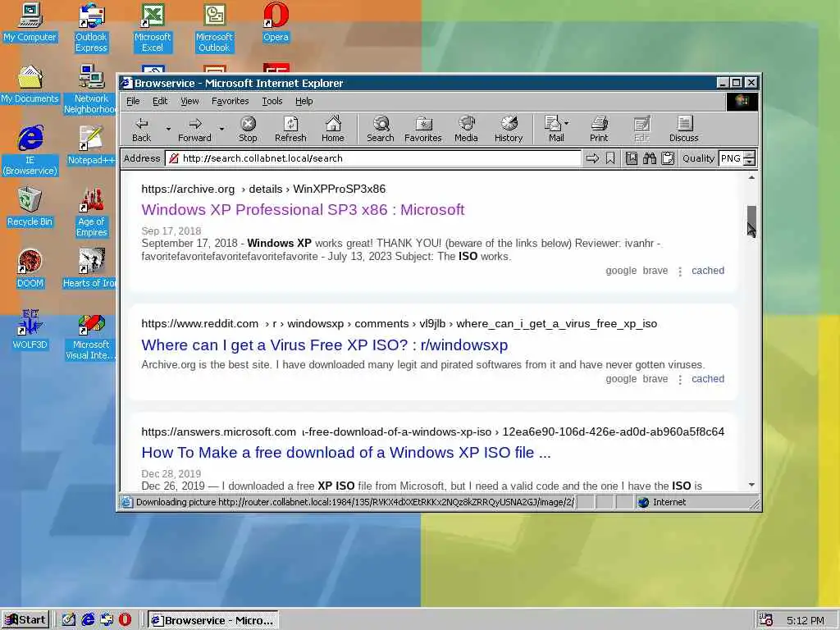
Task: Go to the Home page
Action: click(333, 129)
